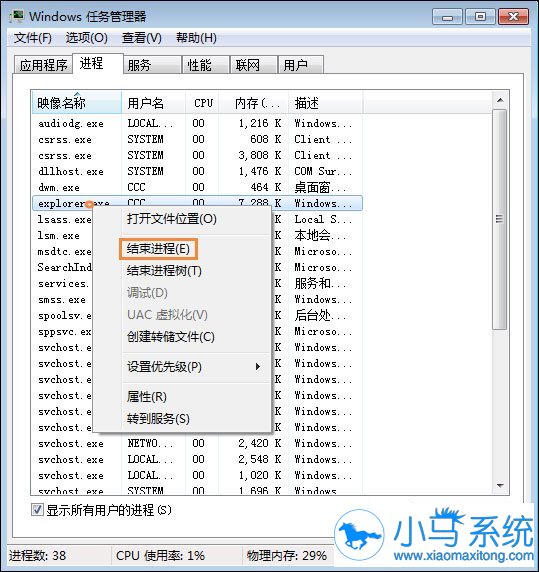The width and height of the screenshot is (539, 572).
Task: Select svchost.exe row with 2,548 K memory
Action: click(197, 460)
